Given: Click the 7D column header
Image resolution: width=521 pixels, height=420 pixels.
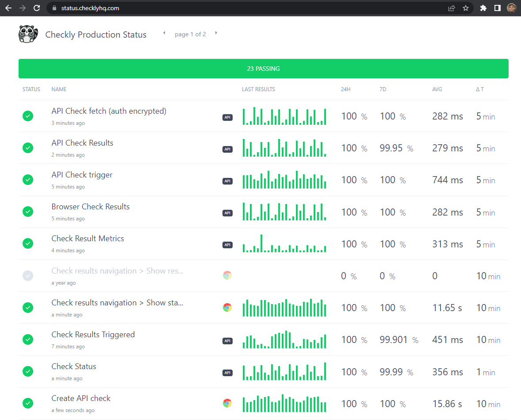Looking at the screenshot, I should point(382,89).
